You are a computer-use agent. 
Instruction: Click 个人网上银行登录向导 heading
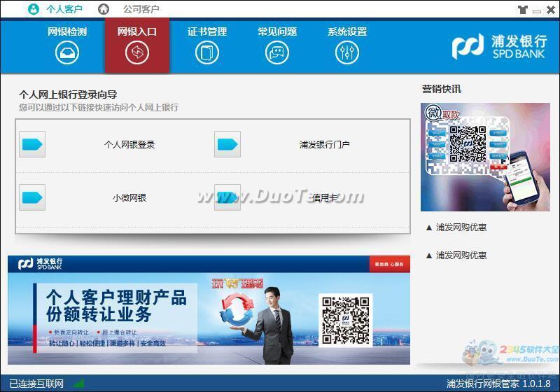(68, 94)
